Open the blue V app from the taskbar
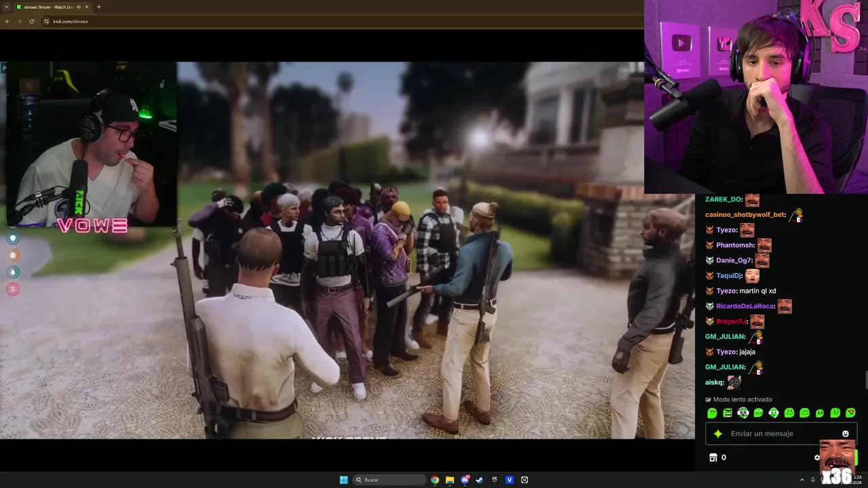The width and height of the screenshot is (868, 488). pyautogui.click(x=509, y=480)
